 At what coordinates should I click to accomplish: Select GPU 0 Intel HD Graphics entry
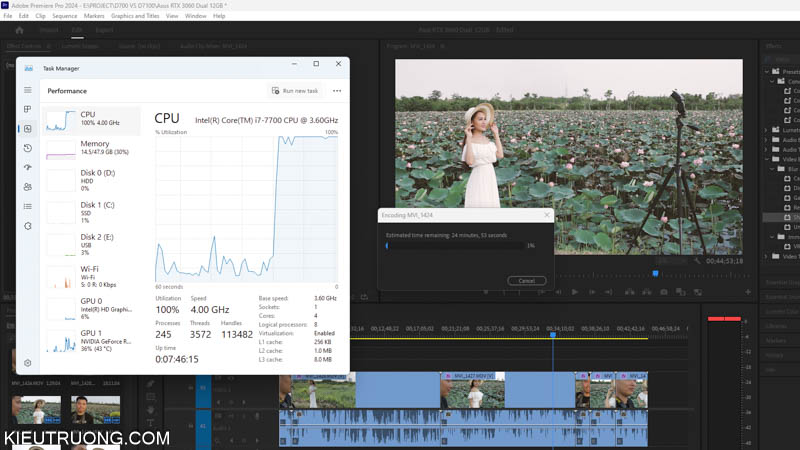[x=91, y=309]
